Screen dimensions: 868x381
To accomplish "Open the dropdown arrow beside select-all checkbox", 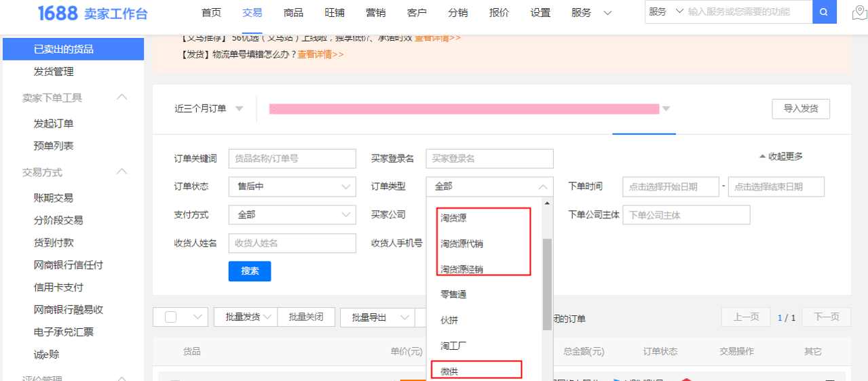I will click(x=199, y=317).
